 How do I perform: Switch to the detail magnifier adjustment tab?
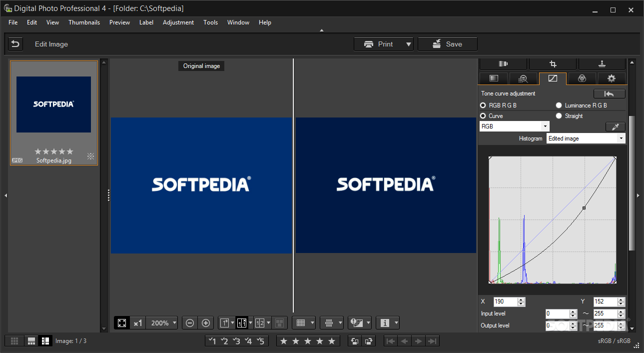coord(523,78)
